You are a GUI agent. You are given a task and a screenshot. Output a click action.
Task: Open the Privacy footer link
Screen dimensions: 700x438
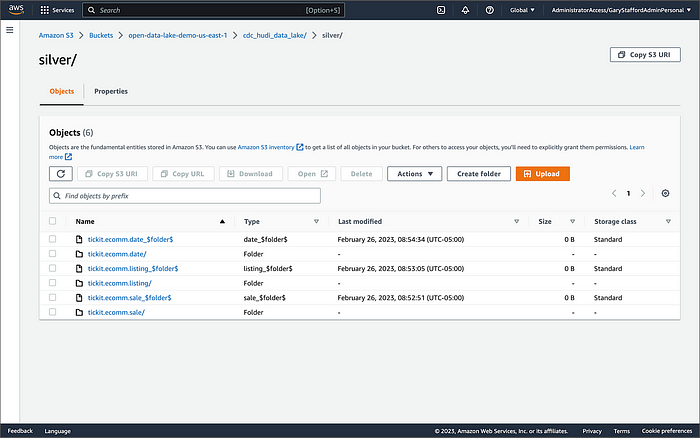592,431
